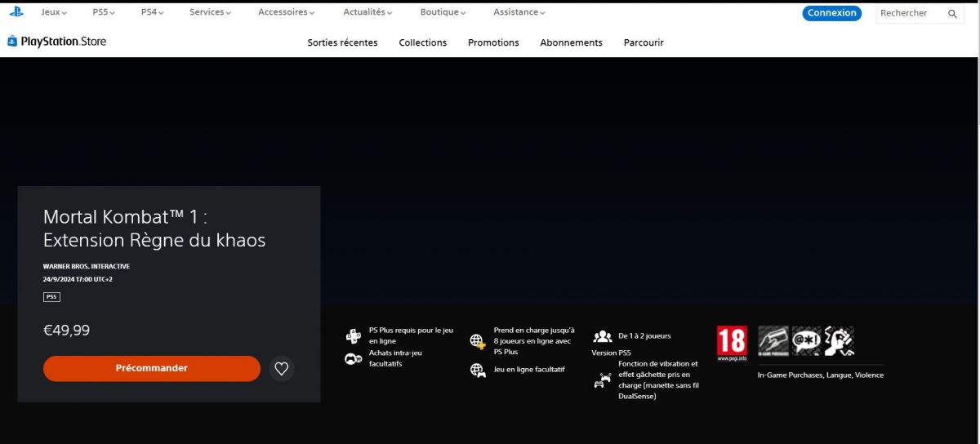Image resolution: width=980 pixels, height=444 pixels.
Task: Open the Abonnements store tab
Action: click(x=571, y=42)
